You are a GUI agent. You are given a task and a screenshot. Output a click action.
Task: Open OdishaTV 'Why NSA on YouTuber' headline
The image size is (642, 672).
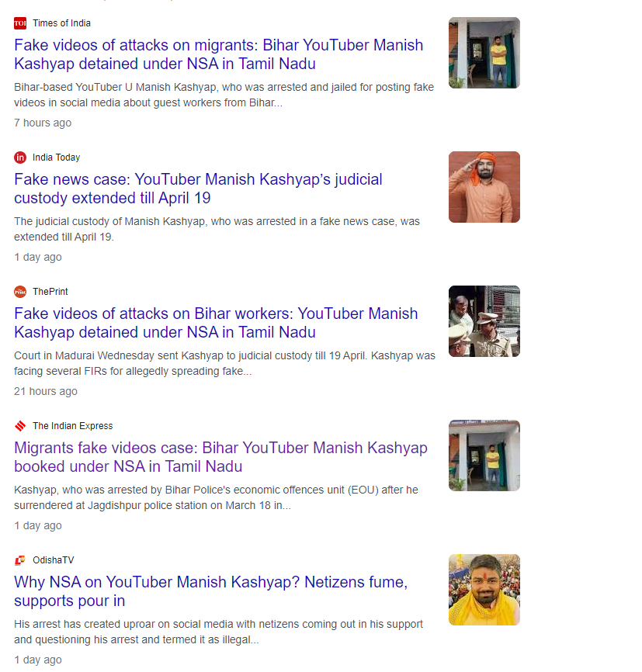click(x=211, y=591)
